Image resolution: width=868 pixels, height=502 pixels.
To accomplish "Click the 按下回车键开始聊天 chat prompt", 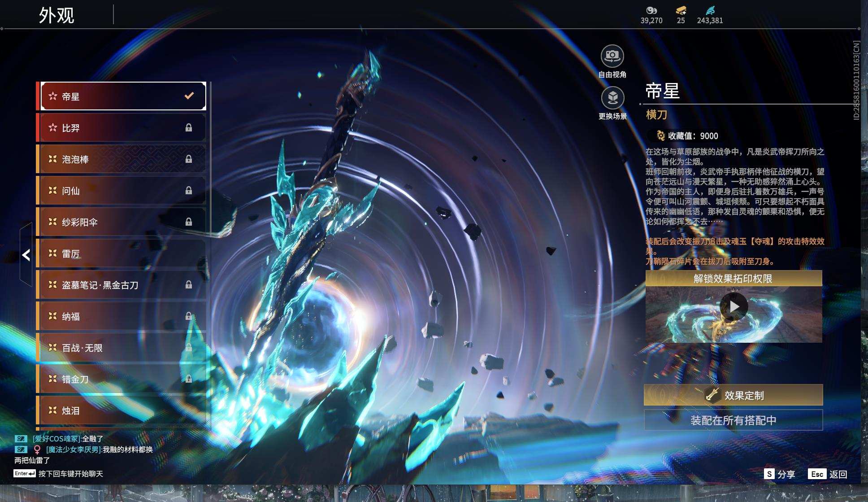I will click(71, 474).
